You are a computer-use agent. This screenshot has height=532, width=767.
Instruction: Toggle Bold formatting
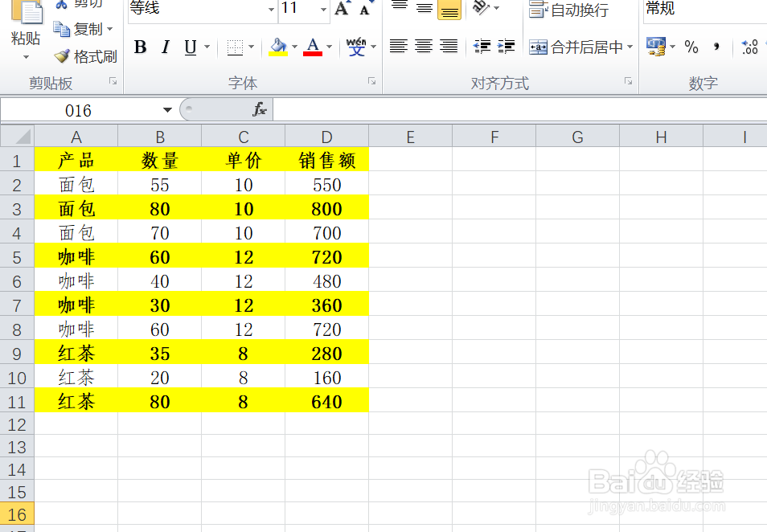click(x=139, y=47)
